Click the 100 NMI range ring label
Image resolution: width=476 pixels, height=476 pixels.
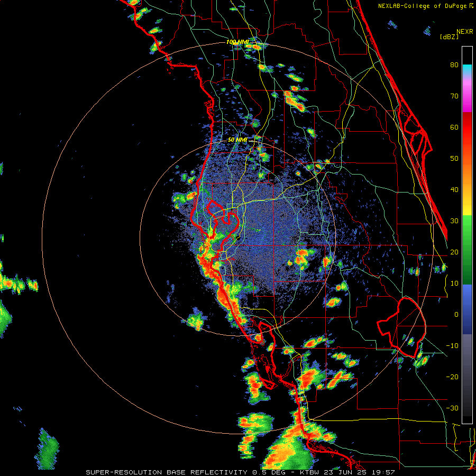[237, 42]
